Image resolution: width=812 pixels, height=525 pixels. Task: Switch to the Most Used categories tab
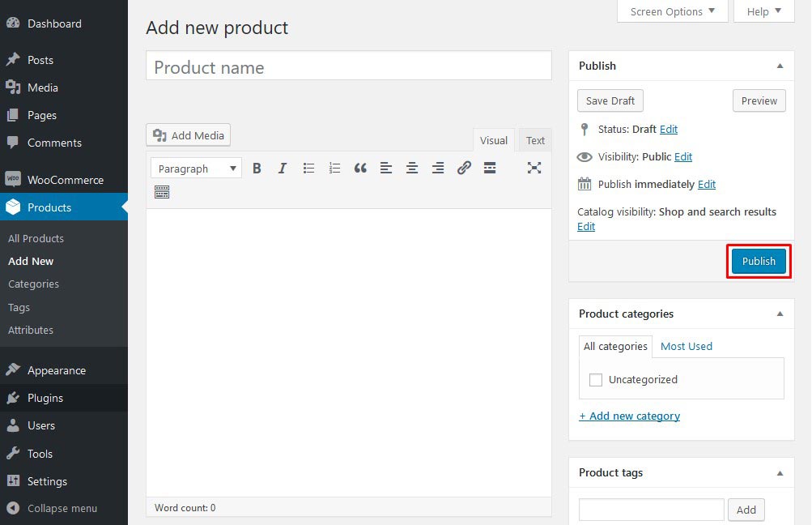point(686,346)
